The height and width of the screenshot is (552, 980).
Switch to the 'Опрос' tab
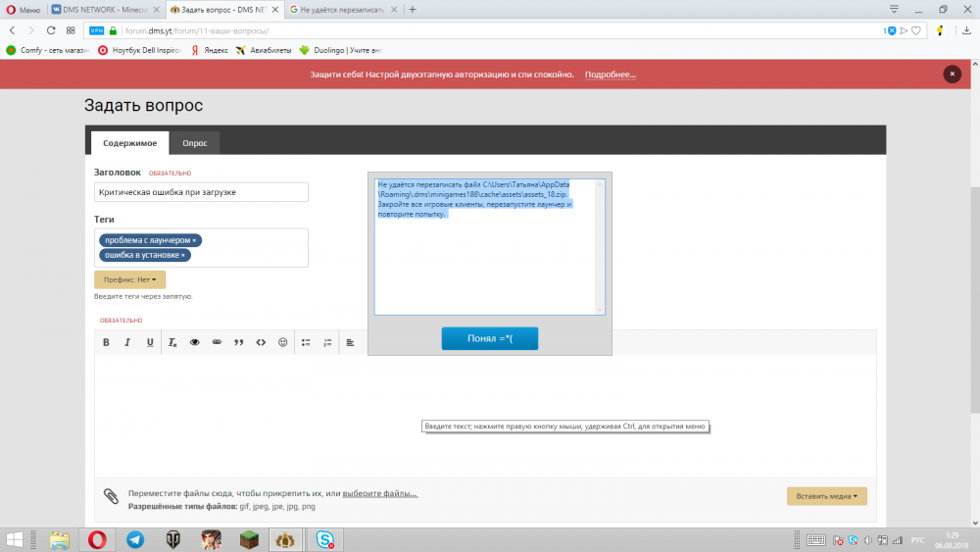pos(194,142)
